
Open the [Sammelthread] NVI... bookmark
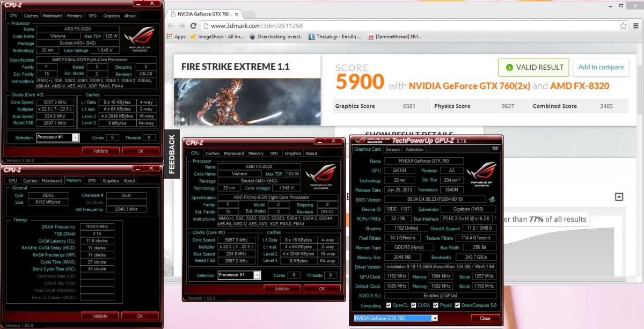tap(394, 37)
